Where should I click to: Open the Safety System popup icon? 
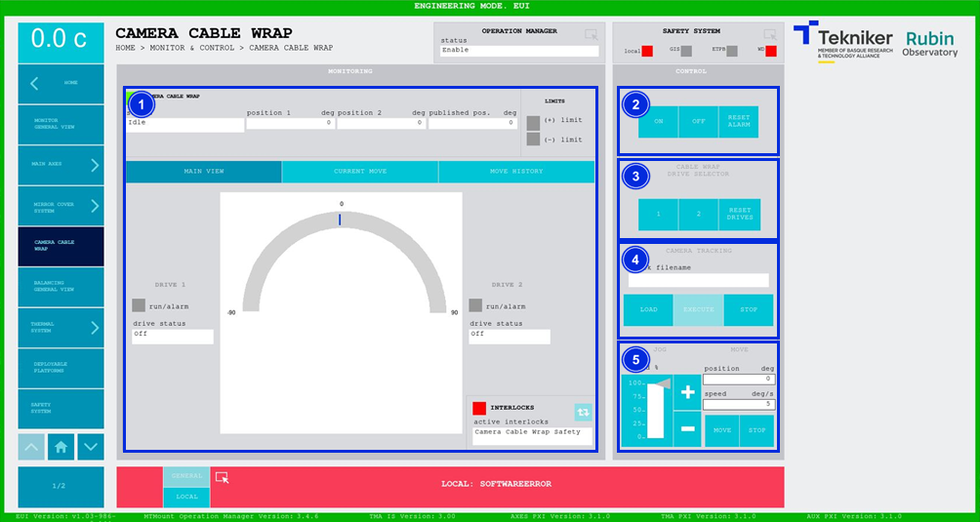(769, 35)
